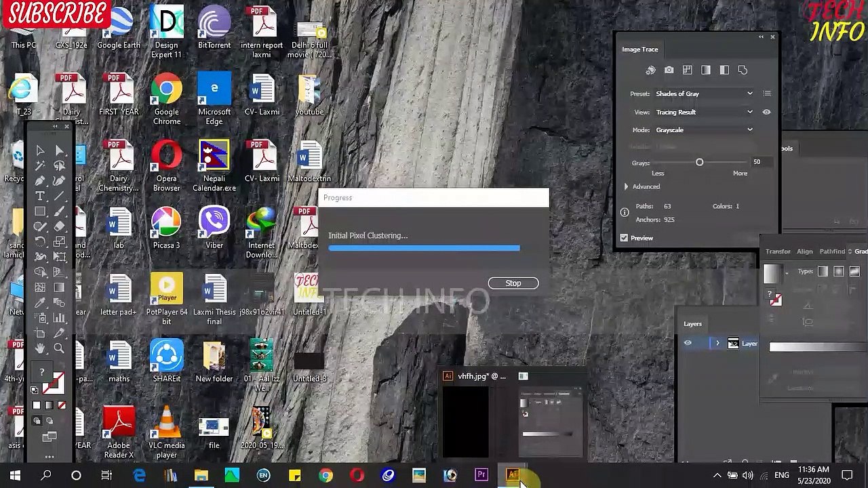Choose the Gradient tool in the toolbar
The width and height of the screenshot is (868, 488).
[59, 287]
